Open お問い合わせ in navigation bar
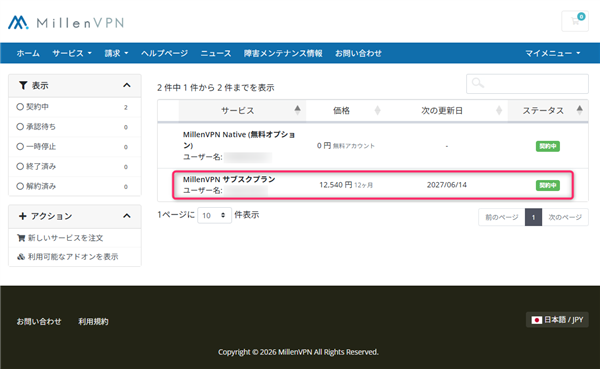 click(358, 53)
